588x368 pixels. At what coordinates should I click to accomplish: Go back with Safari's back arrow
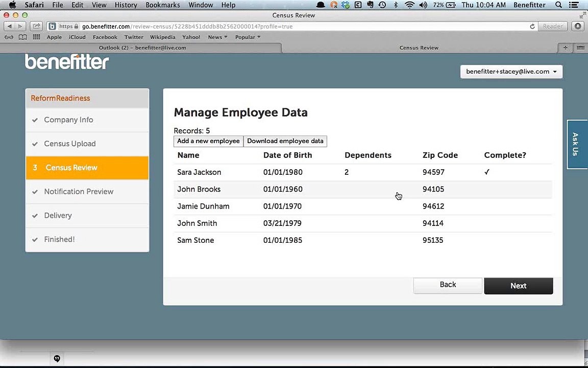coord(9,26)
